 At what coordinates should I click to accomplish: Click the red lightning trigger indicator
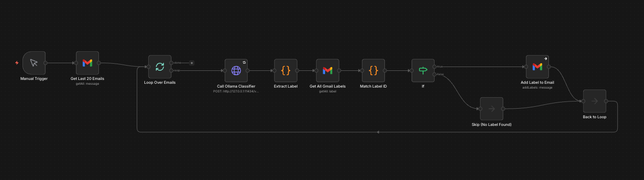(17, 63)
